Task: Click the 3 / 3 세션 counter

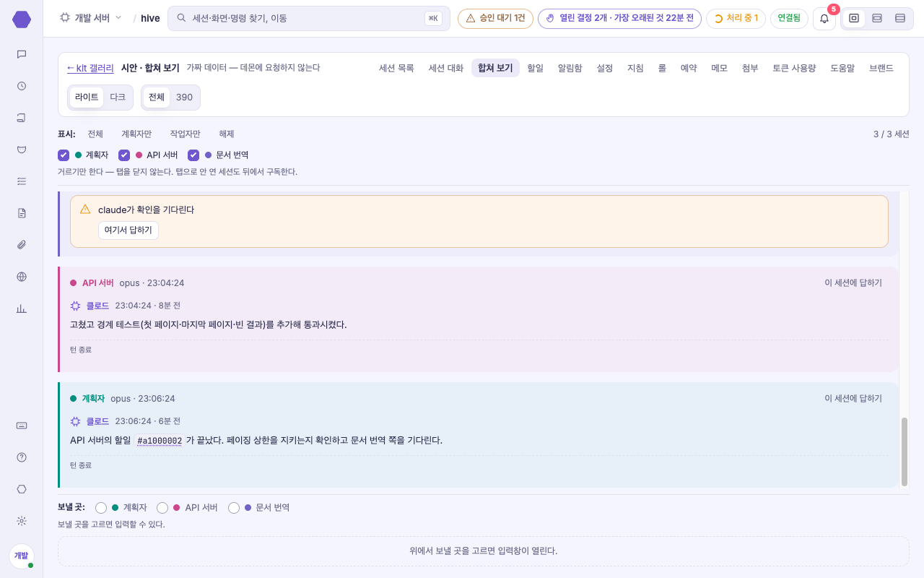Action: [891, 134]
